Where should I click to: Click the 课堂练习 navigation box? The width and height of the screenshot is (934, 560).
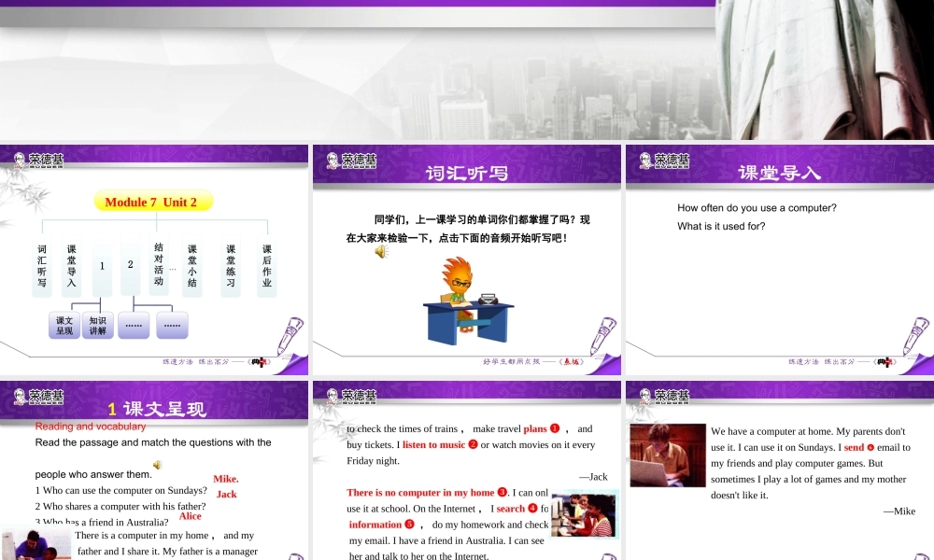click(231, 267)
